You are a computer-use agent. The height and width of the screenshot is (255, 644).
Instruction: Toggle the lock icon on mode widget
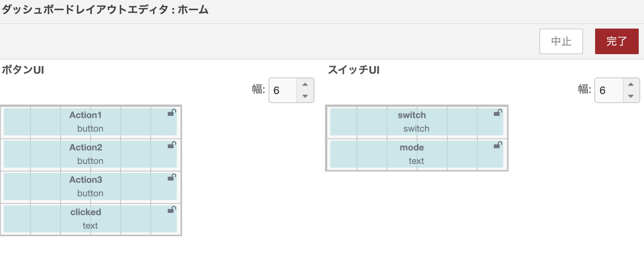click(498, 145)
